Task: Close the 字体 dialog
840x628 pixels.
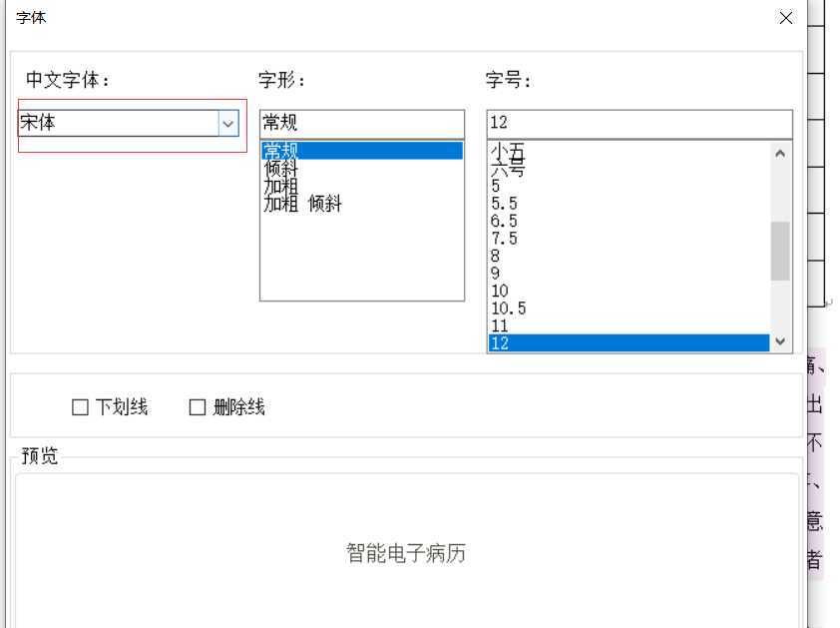Action: 785,18
